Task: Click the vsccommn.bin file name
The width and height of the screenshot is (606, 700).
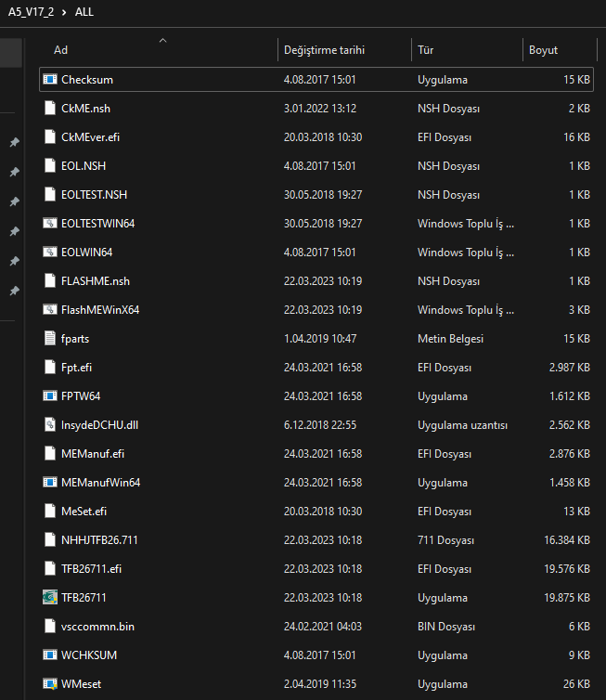Action: pyautogui.click(x=97, y=627)
